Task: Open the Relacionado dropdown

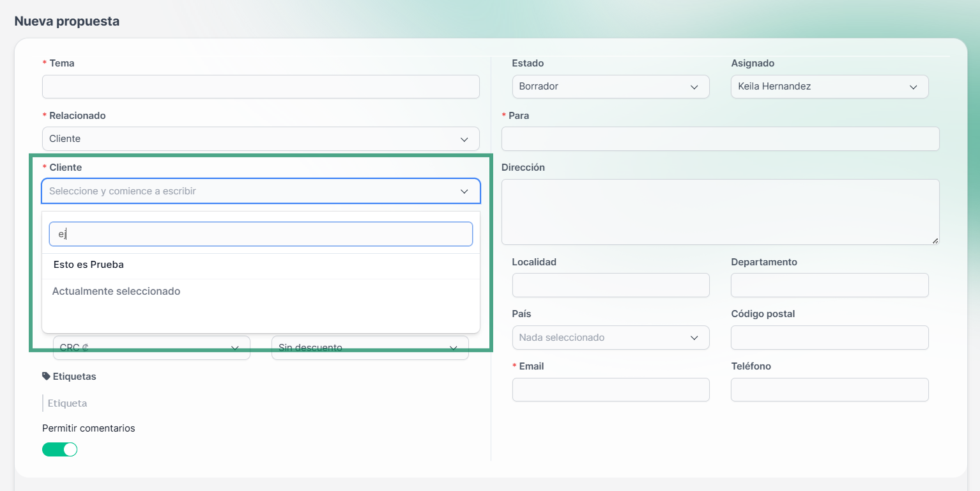Action: point(261,139)
